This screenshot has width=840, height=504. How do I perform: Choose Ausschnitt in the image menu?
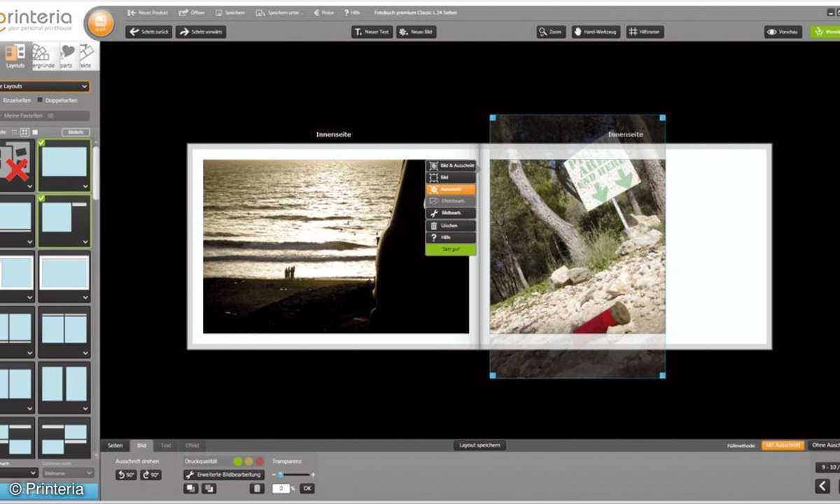pos(451,190)
